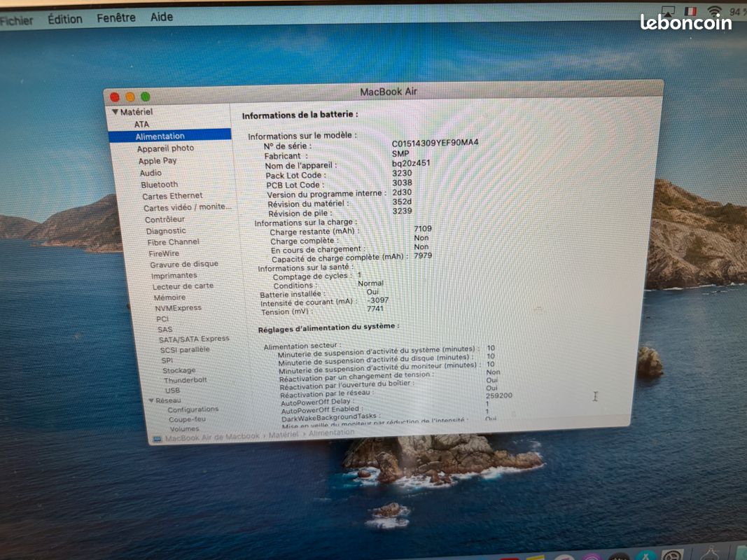Click Matériel in the bottom path bar

284,435
